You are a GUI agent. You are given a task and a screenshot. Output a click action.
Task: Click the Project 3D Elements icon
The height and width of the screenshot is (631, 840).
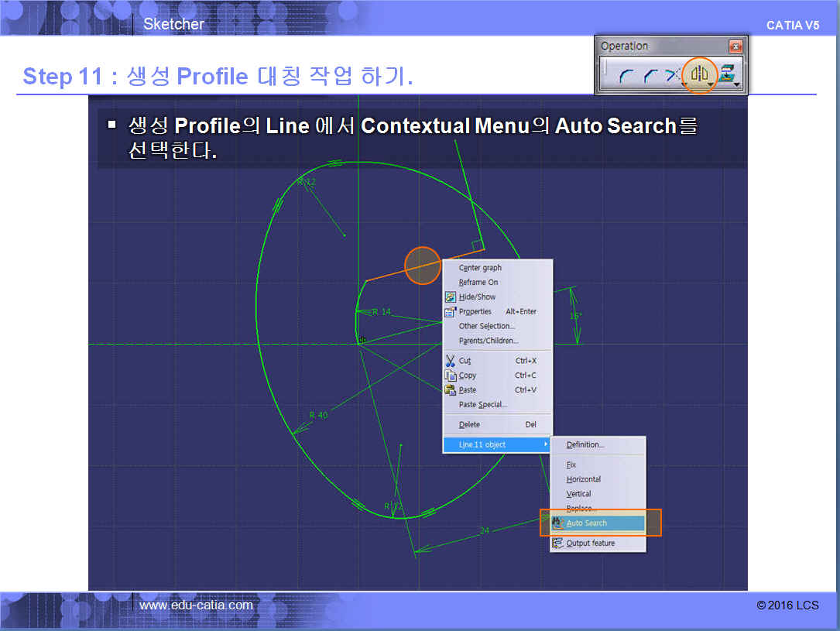725,74
